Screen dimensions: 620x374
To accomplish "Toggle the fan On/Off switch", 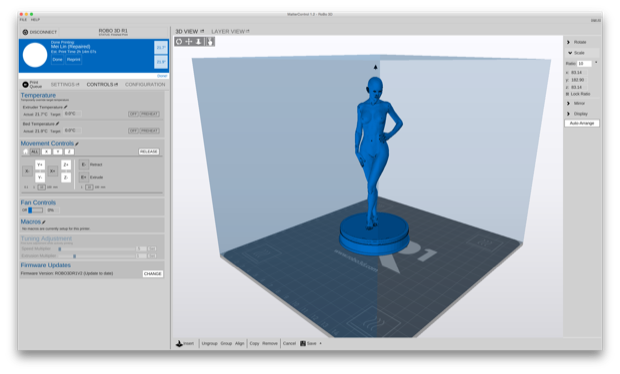I will click(35, 210).
